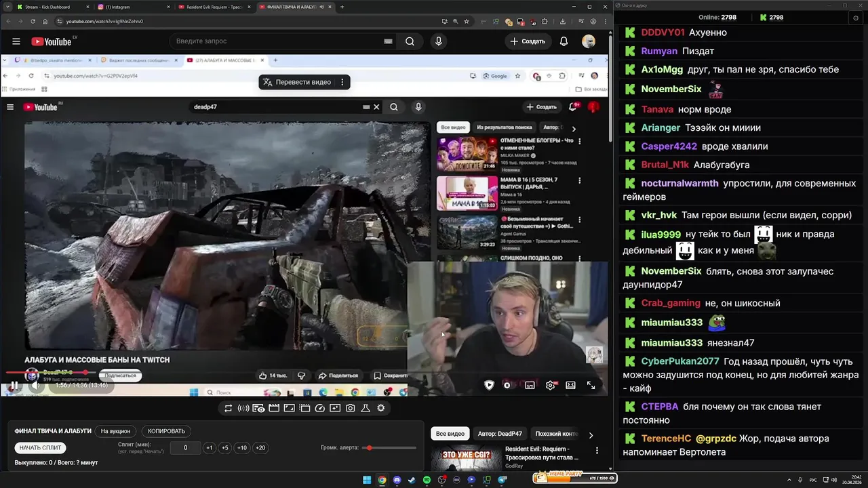868x488 pixels.
Task: Click Перевести видео translate button
Action: pos(296,82)
